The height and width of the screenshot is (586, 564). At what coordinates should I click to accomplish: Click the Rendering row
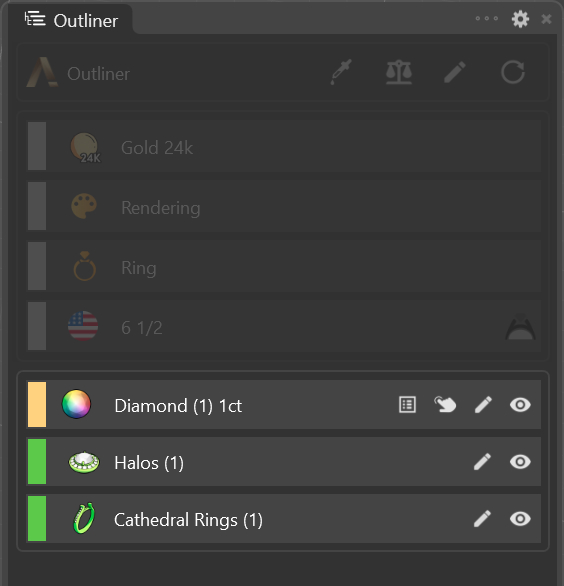[284, 207]
